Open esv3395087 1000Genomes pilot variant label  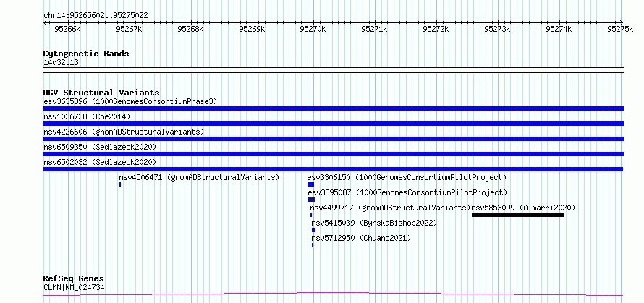click(408, 192)
